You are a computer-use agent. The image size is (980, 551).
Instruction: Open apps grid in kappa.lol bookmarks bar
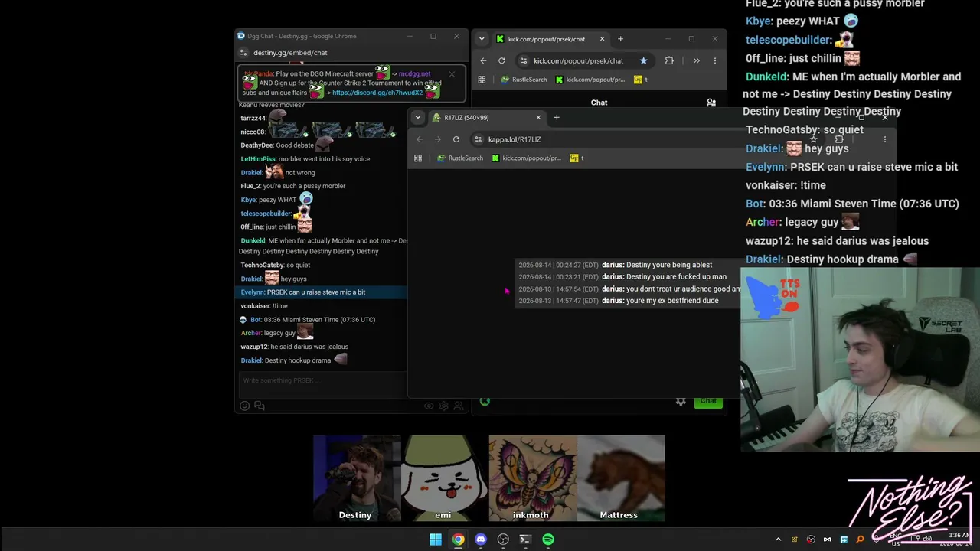pyautogui.click(x=418, y=158)
